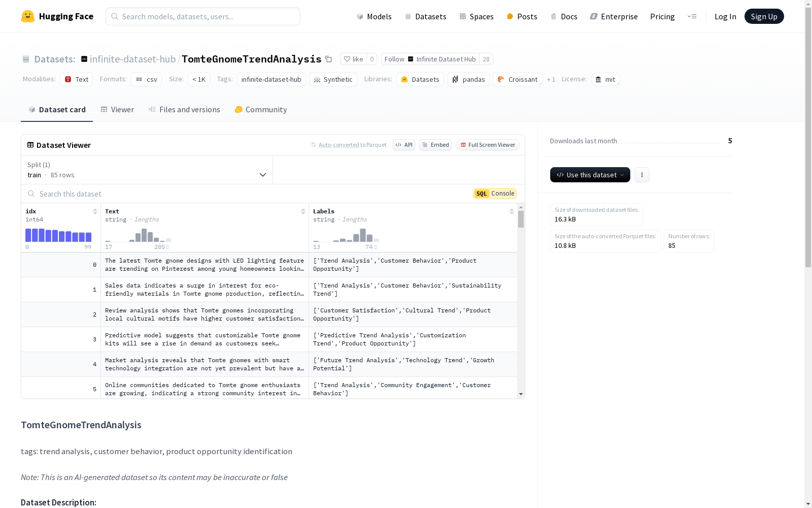The image size is (812, 508).
Task: Click the < 1K size tag
Action: [x=199, y=79]
